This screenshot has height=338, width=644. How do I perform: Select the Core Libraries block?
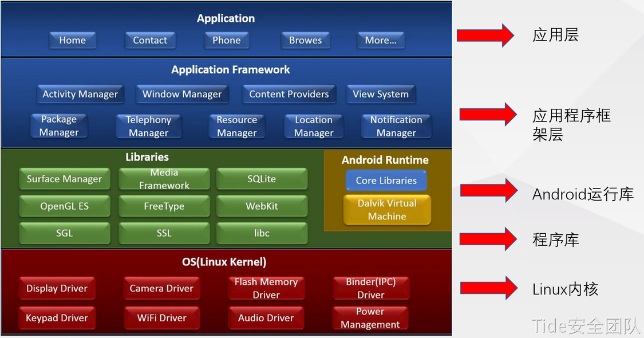(386, 180)
